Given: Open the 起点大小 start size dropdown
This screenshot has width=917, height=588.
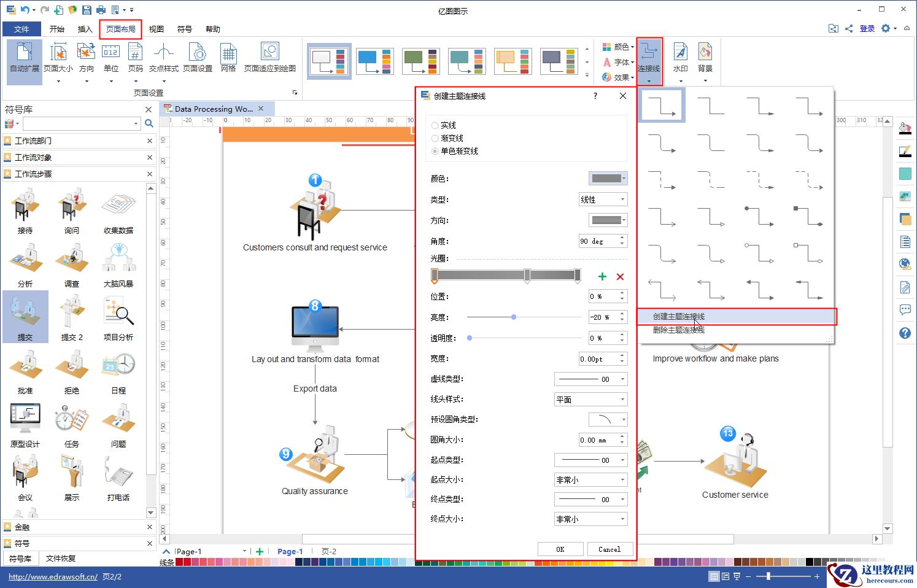Looking at the screenshot, I should (x=591, y=480).
